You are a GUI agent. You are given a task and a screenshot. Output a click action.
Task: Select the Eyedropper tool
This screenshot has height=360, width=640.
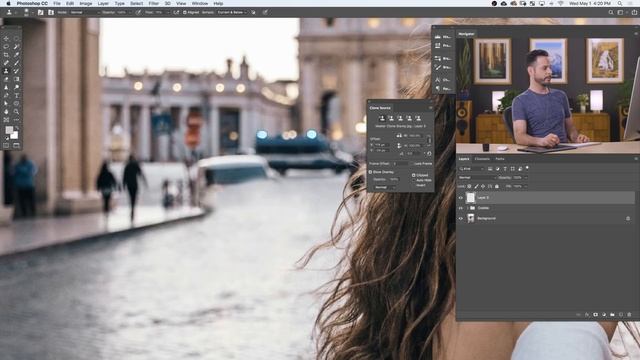(16, 55)
